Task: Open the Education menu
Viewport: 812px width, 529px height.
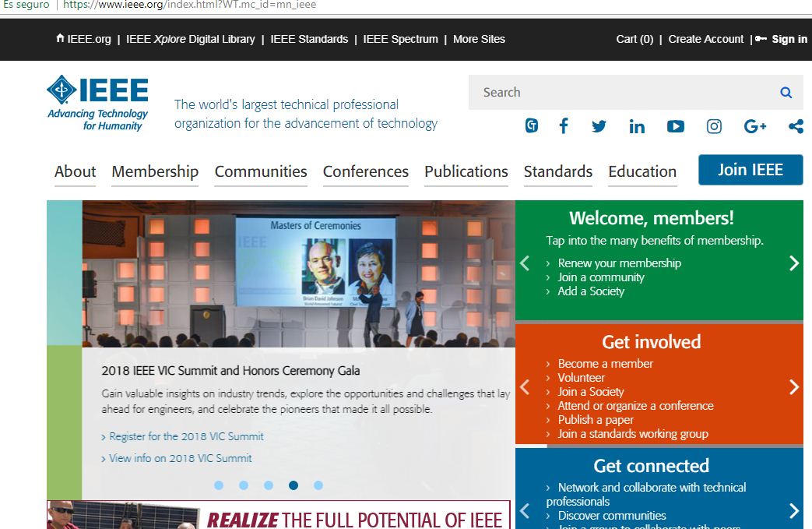Action: pos(642,171)
